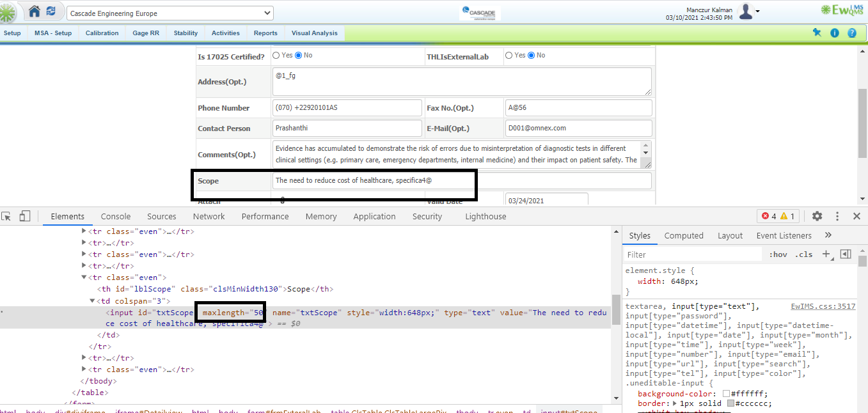Image resolution: width=868 pixels, height=413 pixels.
Task: Open the Event Listeners tab
Action: pyautogui.click(x=784, y=236)
